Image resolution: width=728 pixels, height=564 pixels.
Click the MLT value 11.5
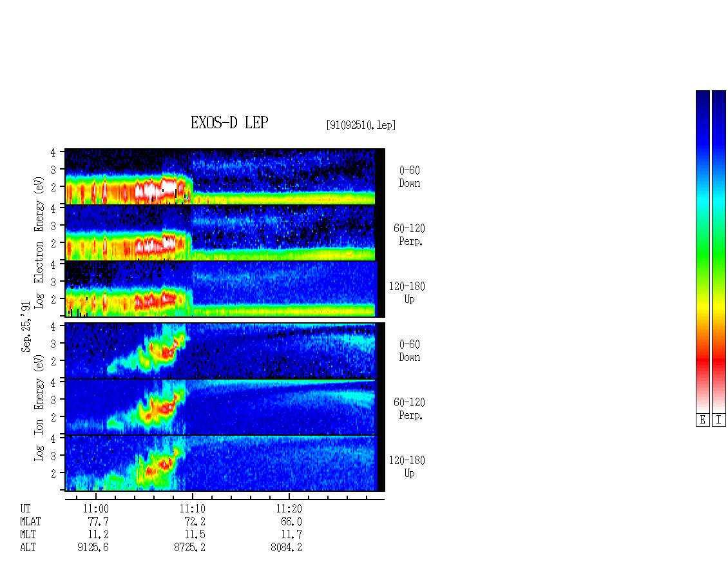click(195, 535)
